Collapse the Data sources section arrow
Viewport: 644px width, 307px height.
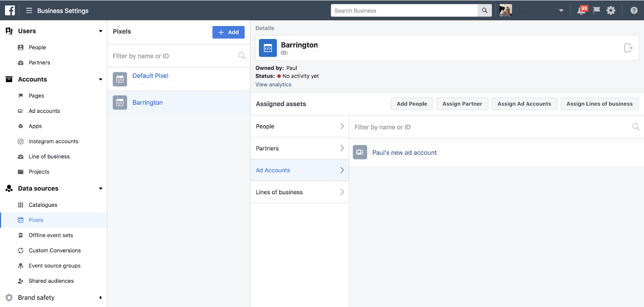pos(101,189)
